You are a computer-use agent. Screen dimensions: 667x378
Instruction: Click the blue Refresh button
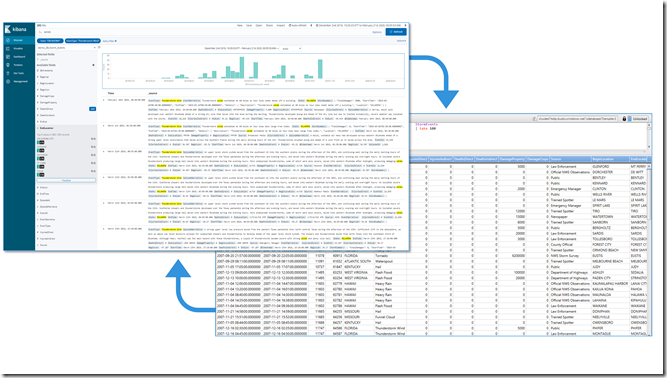point(396,32)
